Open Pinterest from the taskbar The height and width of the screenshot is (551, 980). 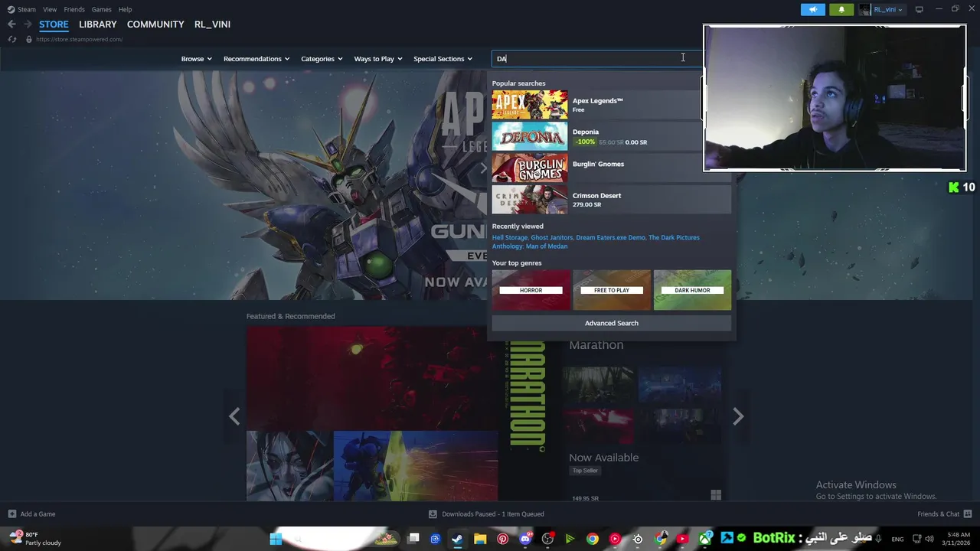pyautogui.click(x=502, y=539)
